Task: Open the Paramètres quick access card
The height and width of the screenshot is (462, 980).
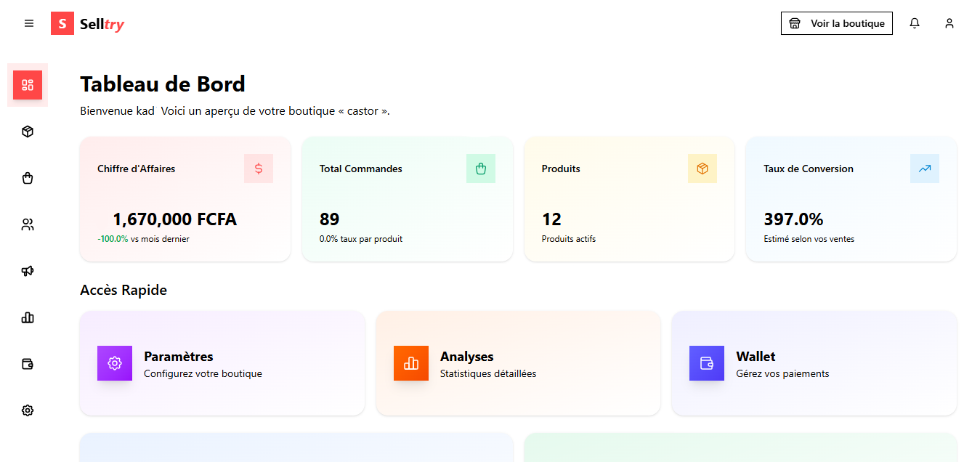Action: click(222, 363)
